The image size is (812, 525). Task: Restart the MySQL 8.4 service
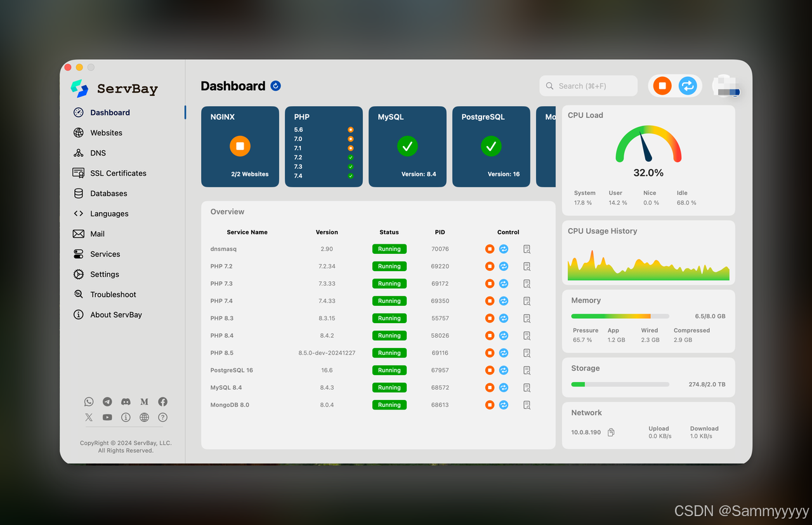click(504, 387)
